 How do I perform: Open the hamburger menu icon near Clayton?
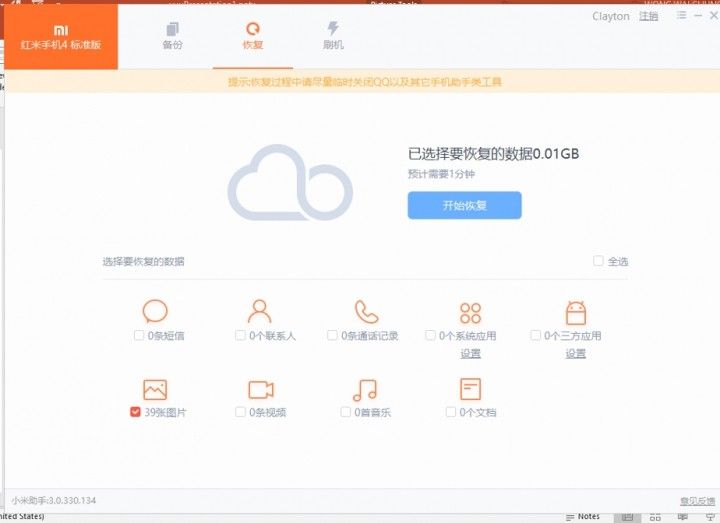tap(681, 16)
